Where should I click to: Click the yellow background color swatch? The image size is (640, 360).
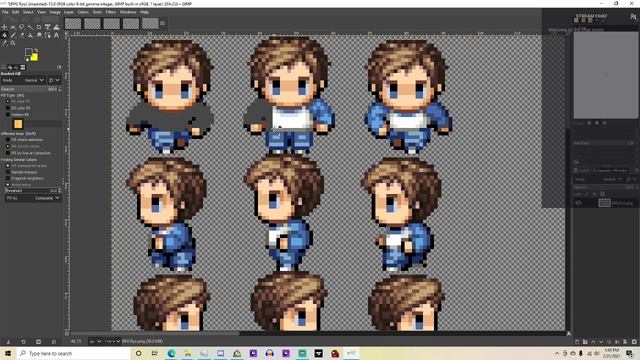click(x=35, y=58)
